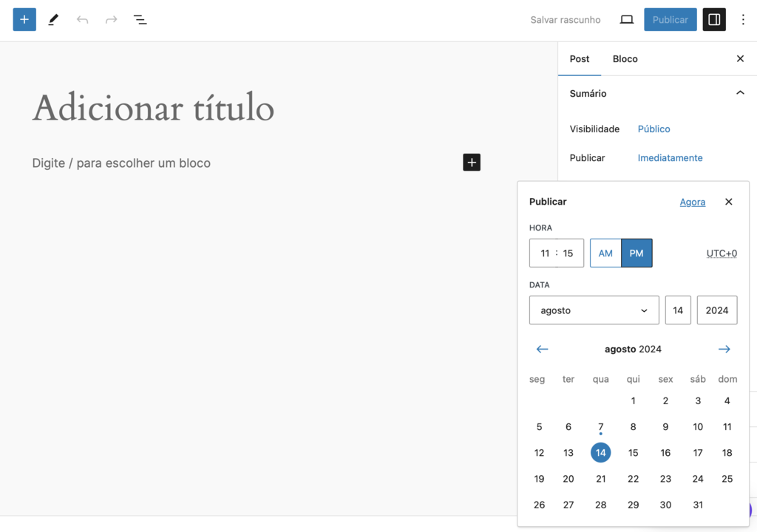This screenshot has width=757, height=532.
Task: Open the month dropdown showing agosto
Action: (594, 310)
